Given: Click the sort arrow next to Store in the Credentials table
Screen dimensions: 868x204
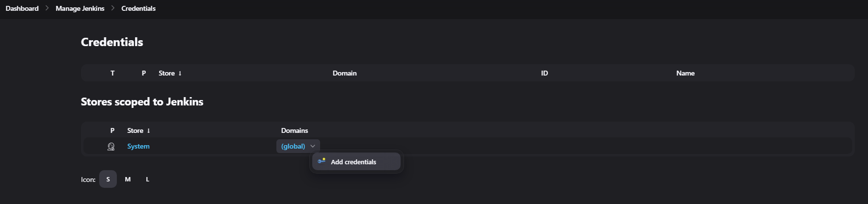Looking at the screenshot, I should point(180,73).
